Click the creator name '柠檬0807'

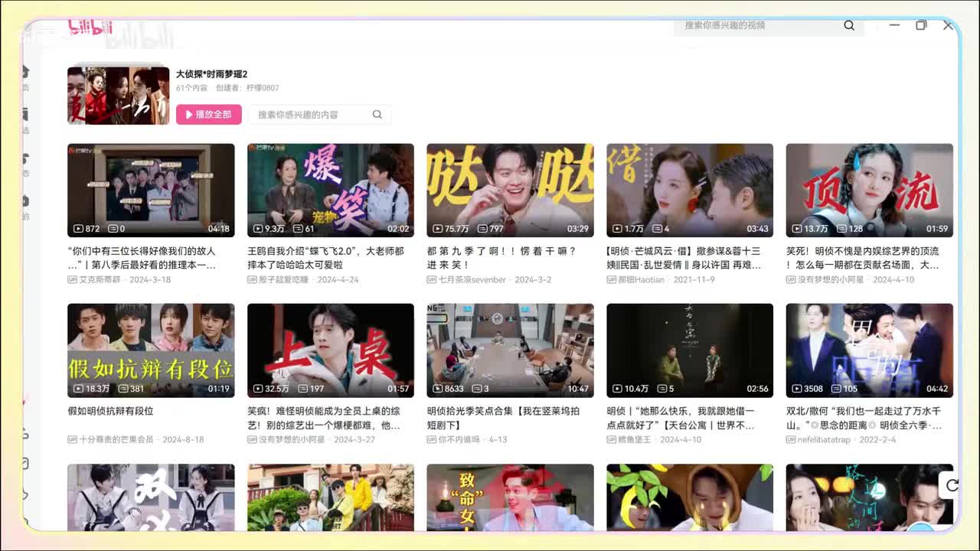point(263,88)
